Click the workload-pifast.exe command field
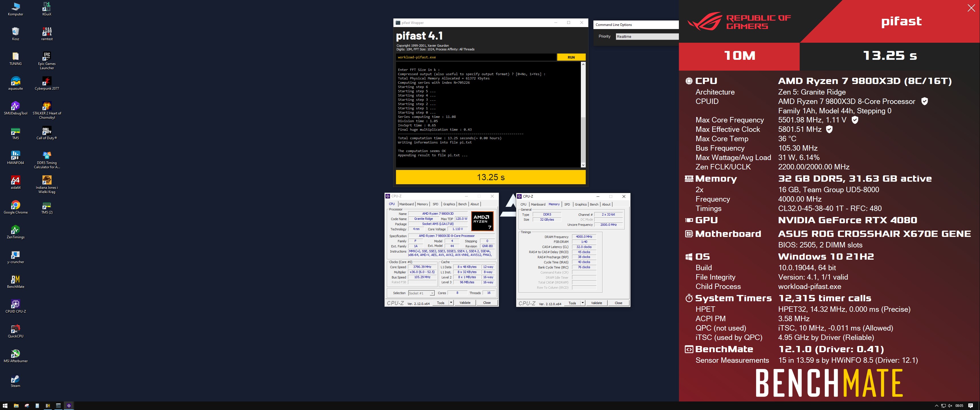Image resolution: width=980 pixels, height=410 pixels. click(x=475, y=58)
